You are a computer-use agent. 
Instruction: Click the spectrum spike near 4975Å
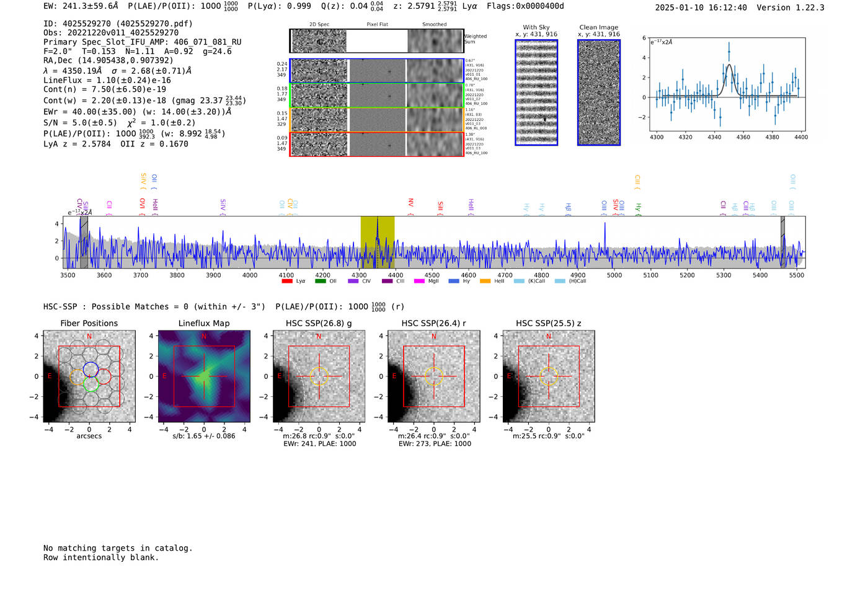pos(605,239)
